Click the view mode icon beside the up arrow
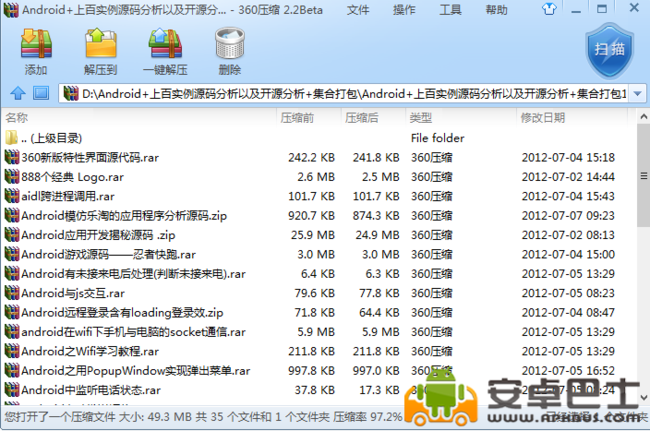Viewport: 650px width, 431px height. pos(41,93)
